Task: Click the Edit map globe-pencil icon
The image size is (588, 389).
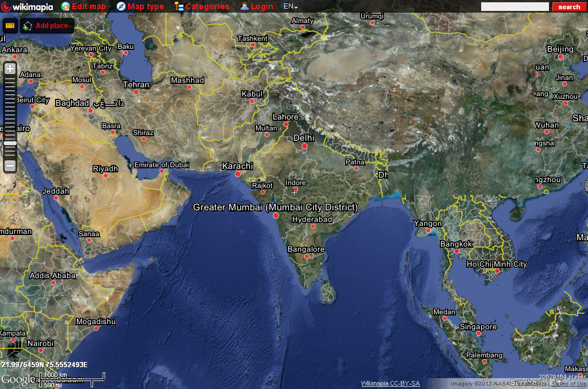Action: (67, 6)
